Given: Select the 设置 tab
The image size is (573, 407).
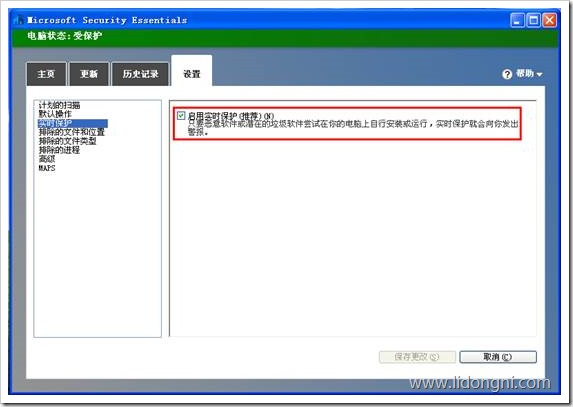Looking at the screenshot, I should tap(191, 72).
